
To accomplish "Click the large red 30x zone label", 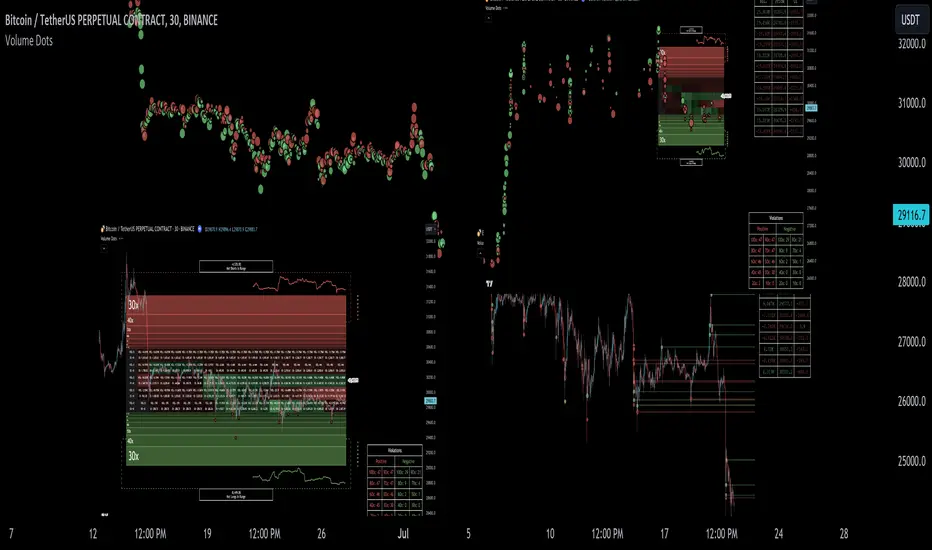I will 133,305.
